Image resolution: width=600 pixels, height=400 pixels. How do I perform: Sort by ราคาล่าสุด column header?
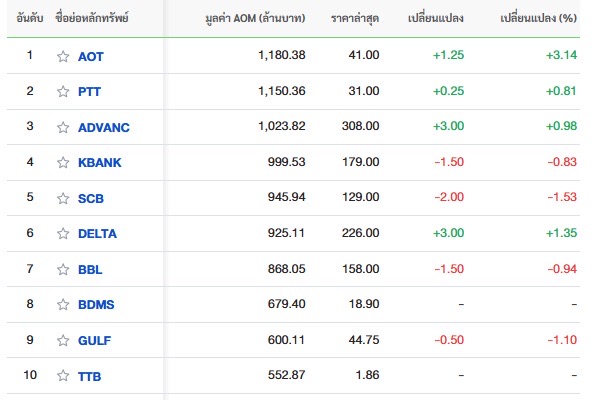(x=355, y=19)
